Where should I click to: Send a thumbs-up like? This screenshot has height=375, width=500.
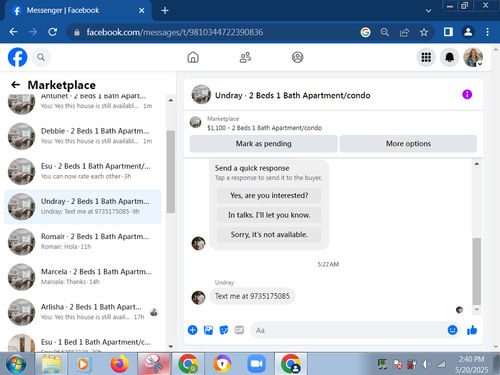472,330
